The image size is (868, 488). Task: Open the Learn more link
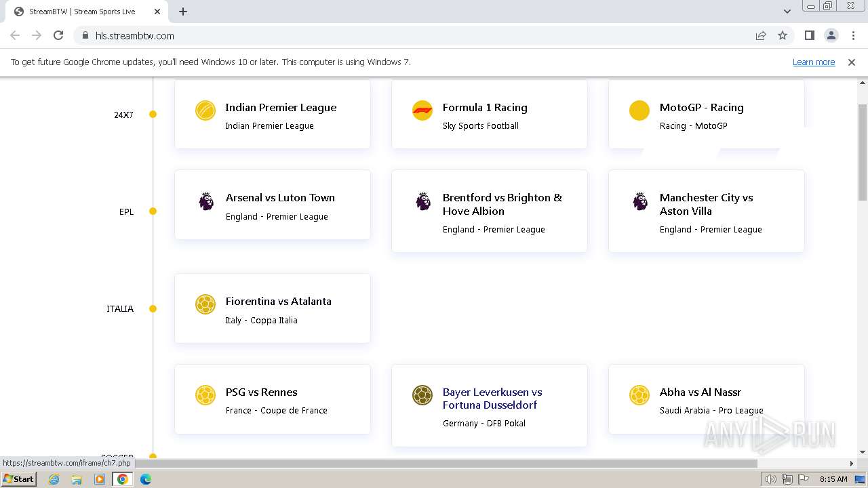(814, 62)
